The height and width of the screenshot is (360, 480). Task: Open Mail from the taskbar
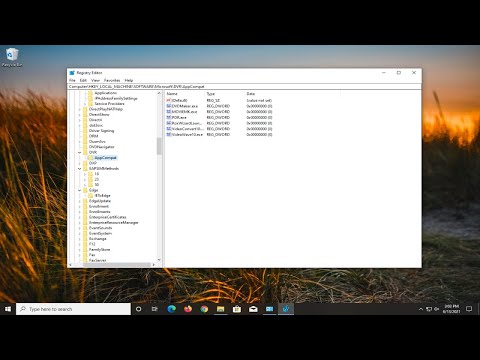[253, 309]
